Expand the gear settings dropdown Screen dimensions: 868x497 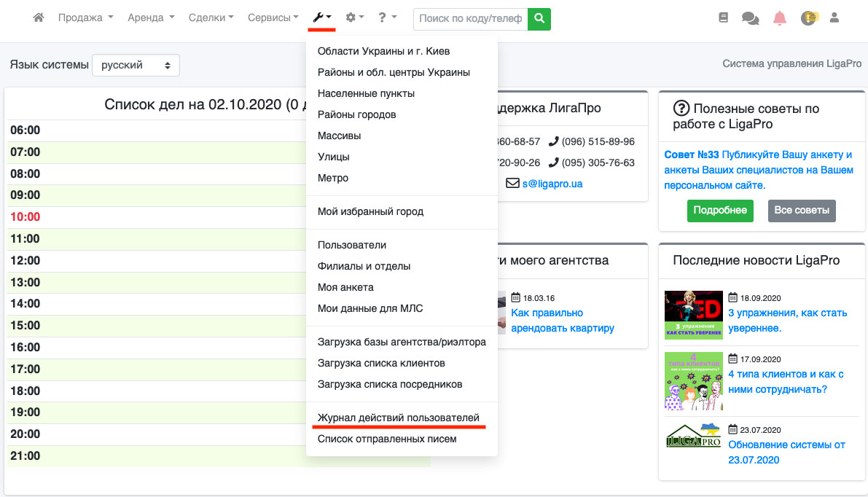(x=354, y=17)
